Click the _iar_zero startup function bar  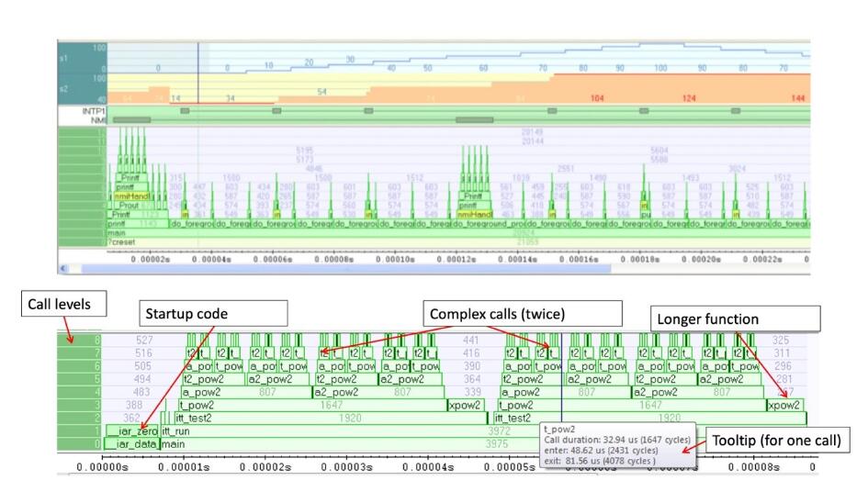pyautogui.click(x=132, y=430)
